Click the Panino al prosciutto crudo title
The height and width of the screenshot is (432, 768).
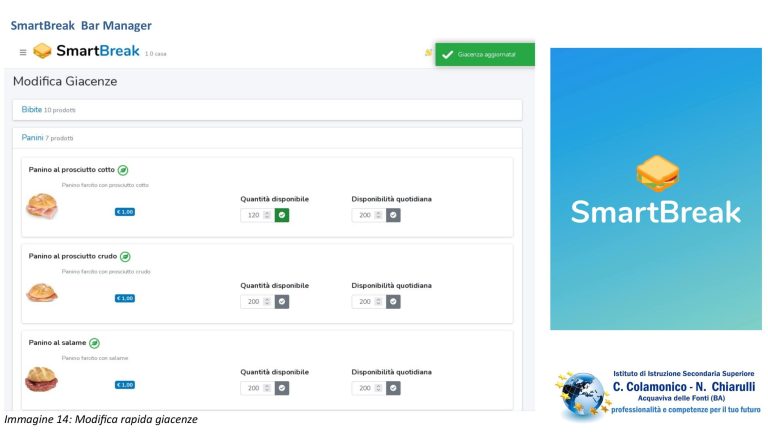(72, 256)
